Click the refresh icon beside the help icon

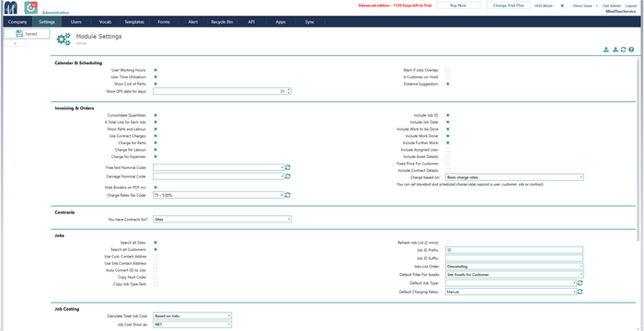pyautogui.click(x=624, y=50)
